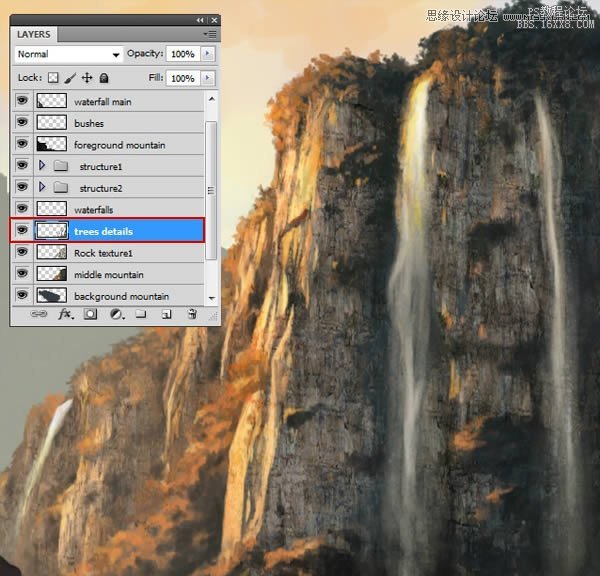Viewport: 600px width, 576px height.
Task: Click the middle mountain layer thumbnail
Action: (x=52, y=274)
